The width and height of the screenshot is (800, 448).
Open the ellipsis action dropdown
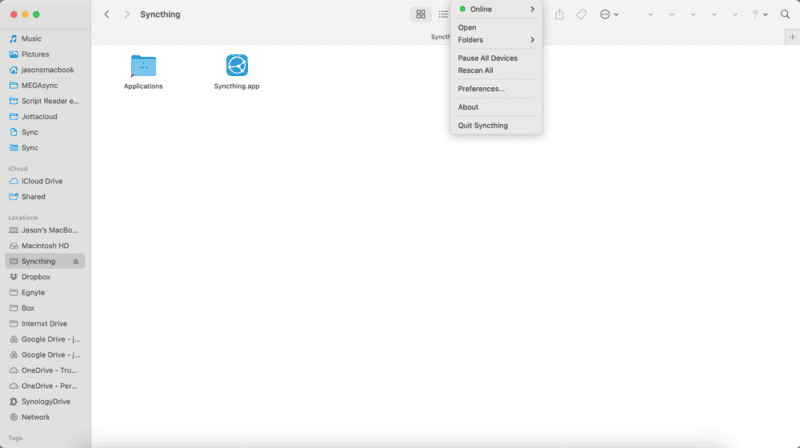pos(608,14)
